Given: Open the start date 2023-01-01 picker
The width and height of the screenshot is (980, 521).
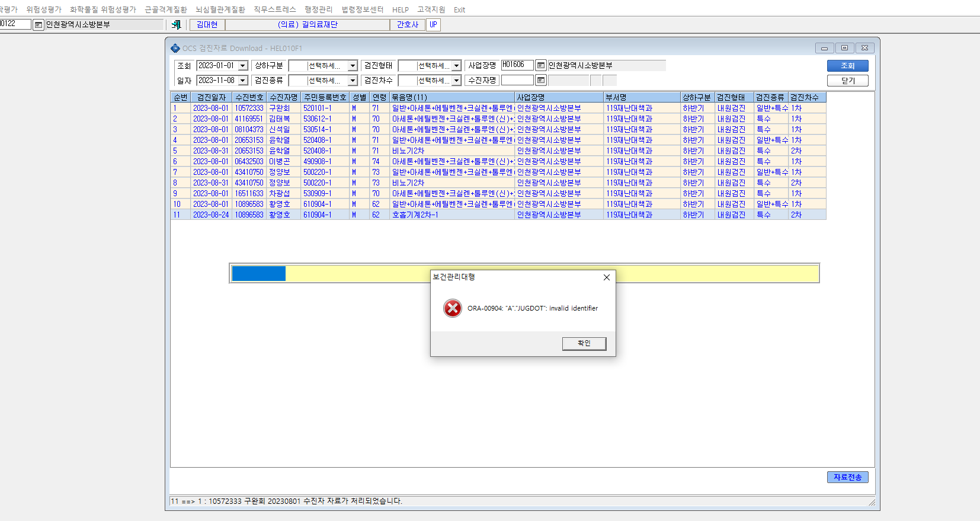Looking at the screenshot, I should pos(243,65).
